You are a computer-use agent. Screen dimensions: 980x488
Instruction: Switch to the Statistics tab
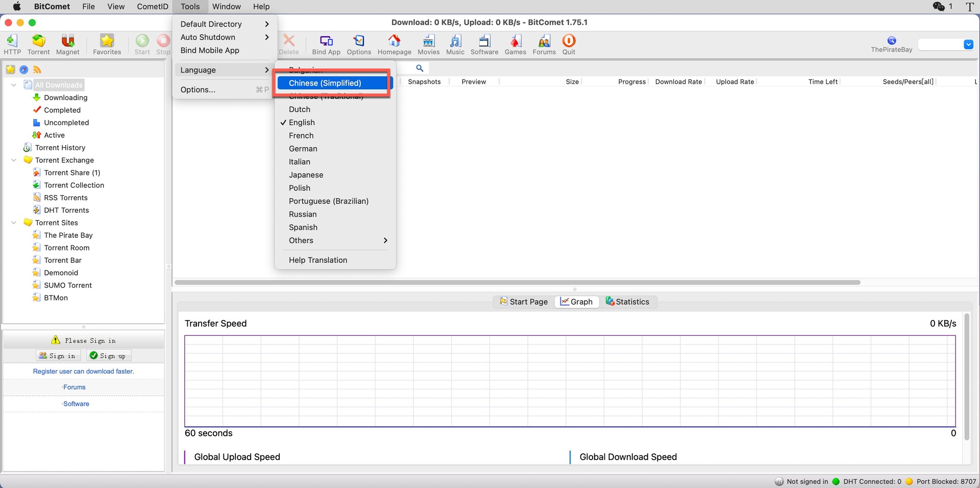[x=627, y=302]
